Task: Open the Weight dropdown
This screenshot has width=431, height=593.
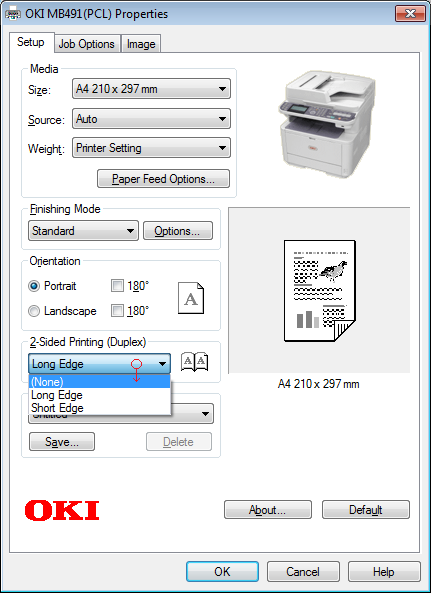Action: 151,148
